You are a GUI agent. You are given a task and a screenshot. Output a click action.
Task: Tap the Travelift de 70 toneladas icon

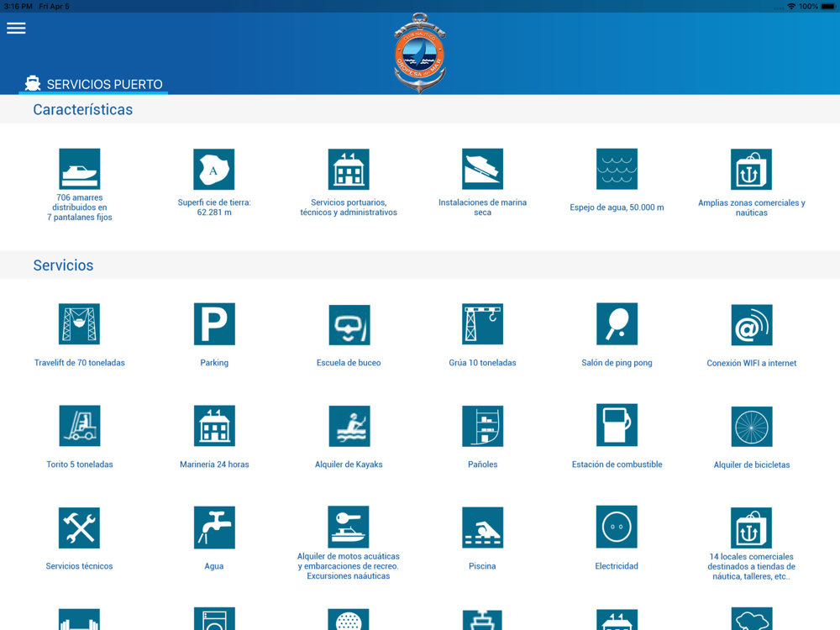point(79,324)
